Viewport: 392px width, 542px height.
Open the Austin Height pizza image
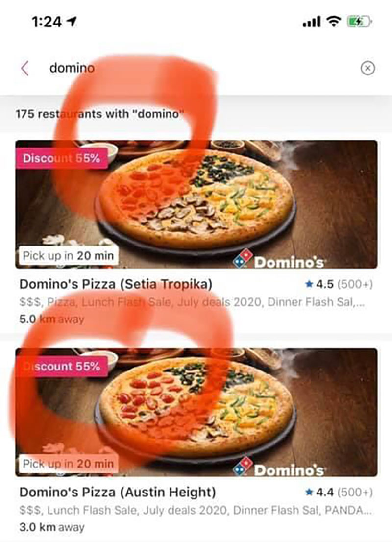coord(196,412)
